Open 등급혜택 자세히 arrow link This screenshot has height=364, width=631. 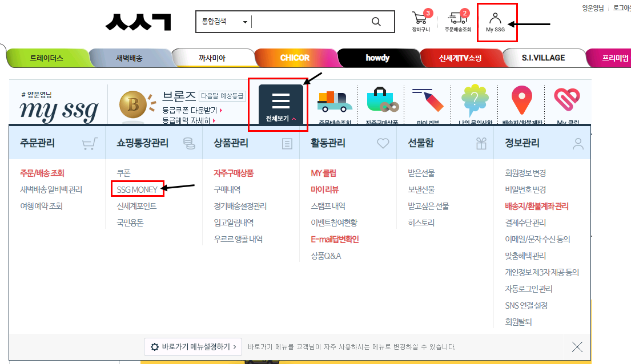point(189,120)
